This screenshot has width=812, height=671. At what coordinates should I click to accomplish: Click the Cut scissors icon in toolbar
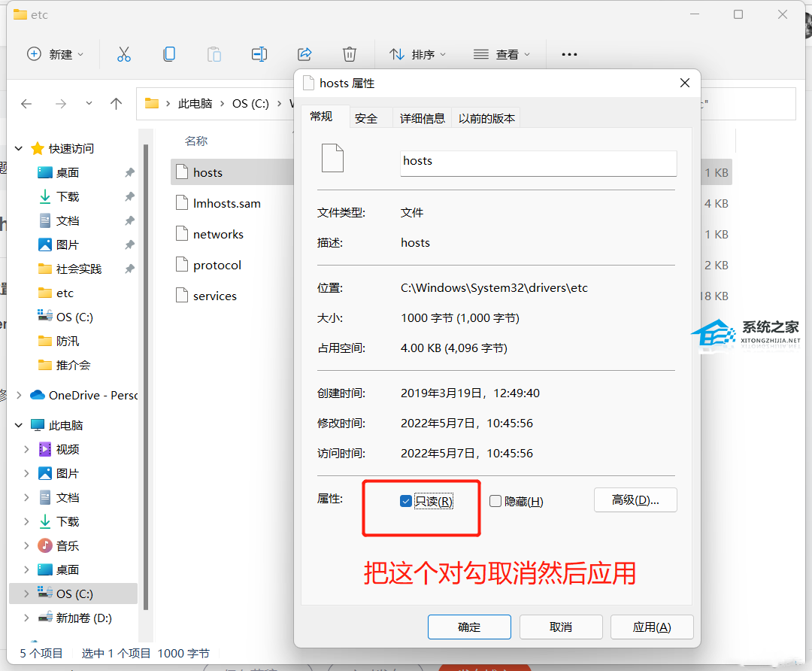124,54
